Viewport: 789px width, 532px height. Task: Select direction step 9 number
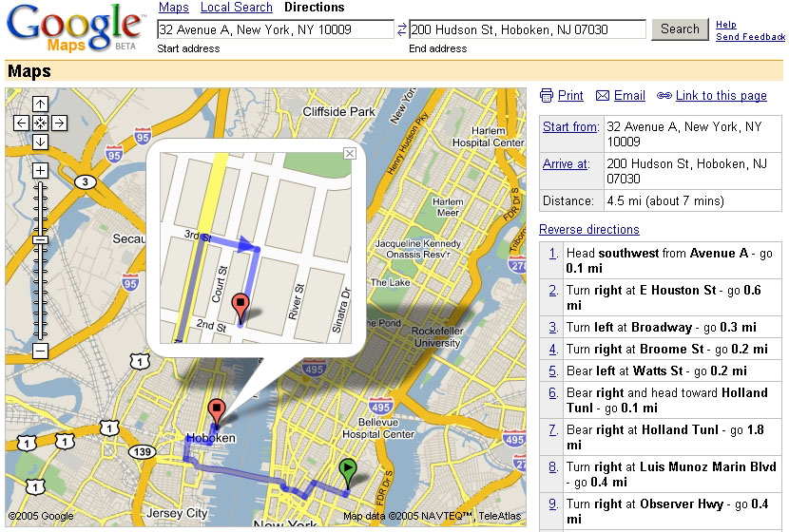[x=553, y=504]
